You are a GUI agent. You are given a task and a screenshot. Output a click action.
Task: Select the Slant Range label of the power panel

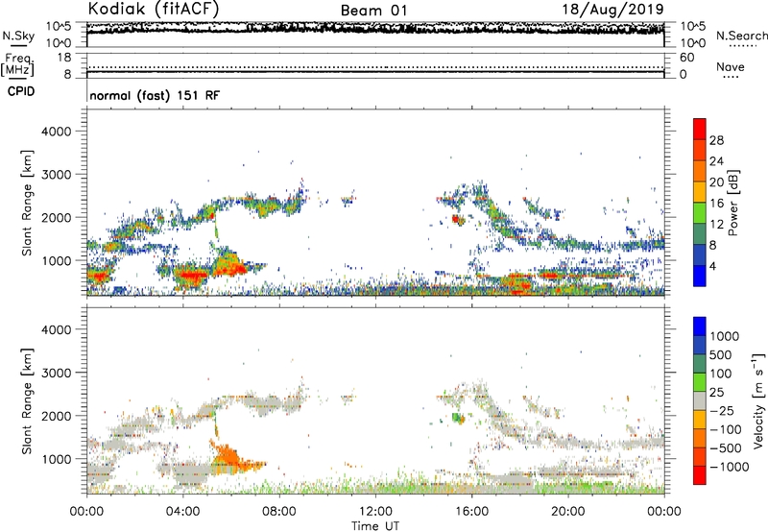(28, 203)
